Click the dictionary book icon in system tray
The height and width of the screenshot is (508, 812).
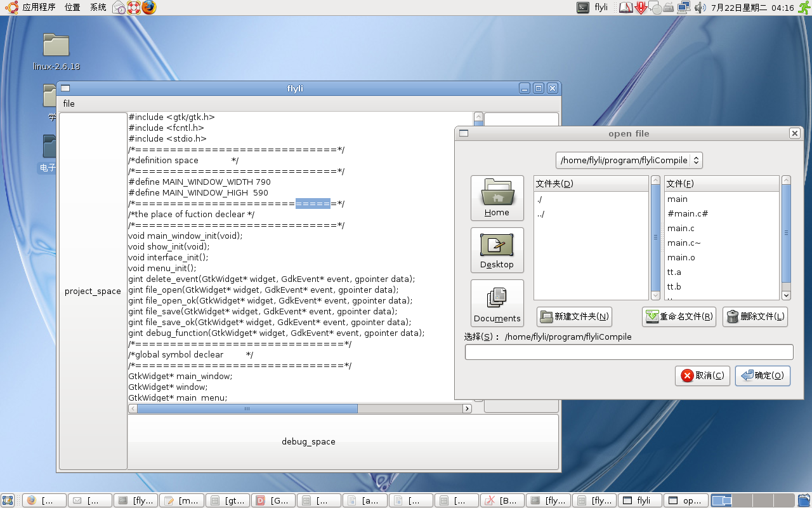[x=625, y=8]
